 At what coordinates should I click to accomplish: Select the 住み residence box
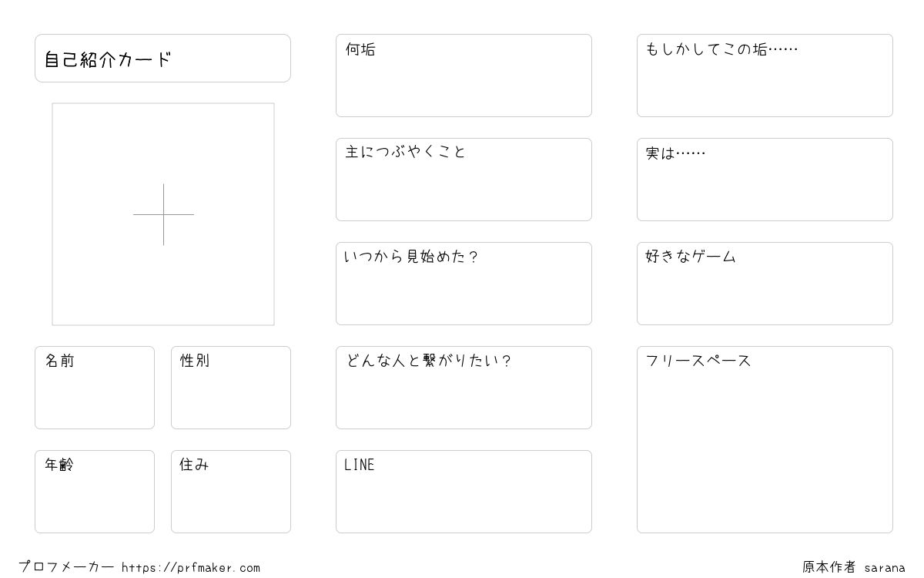pos(231,492)
